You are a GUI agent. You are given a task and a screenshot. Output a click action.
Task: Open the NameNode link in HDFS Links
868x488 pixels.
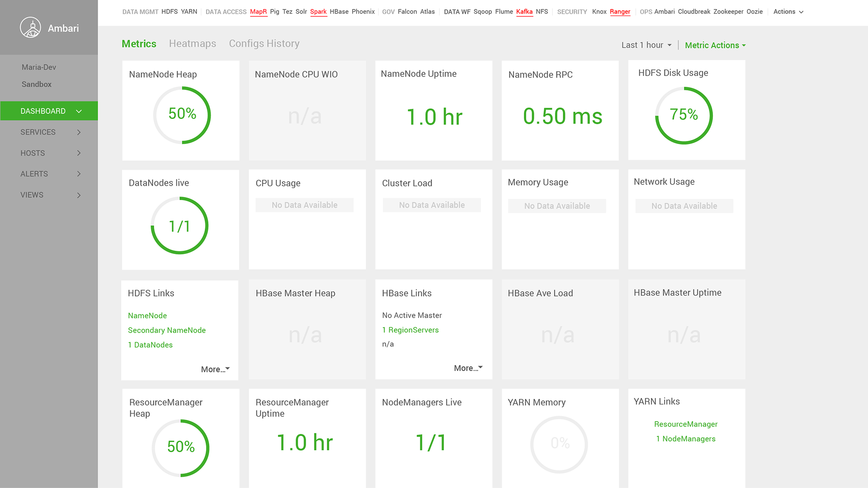pyautogui.click(x=147, y=315)
